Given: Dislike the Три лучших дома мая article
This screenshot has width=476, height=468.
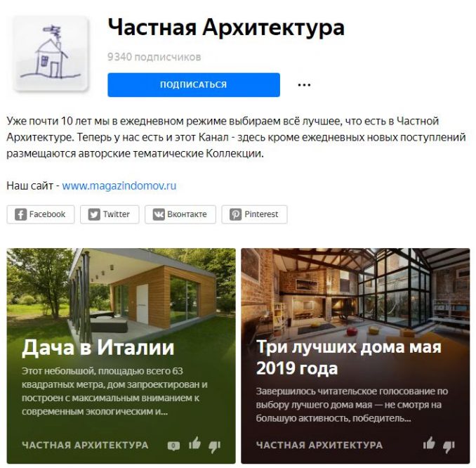Looking at the screenshot, I should pos(449,446).
